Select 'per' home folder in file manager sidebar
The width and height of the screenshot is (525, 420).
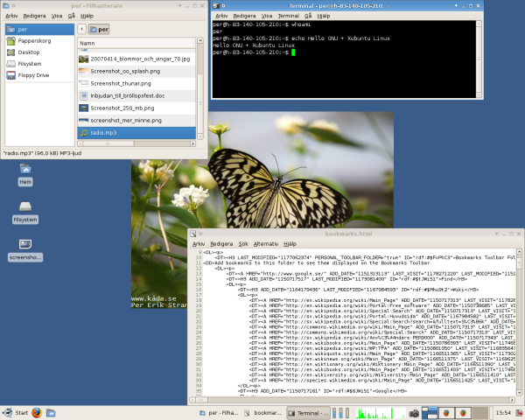click(39, 30)
